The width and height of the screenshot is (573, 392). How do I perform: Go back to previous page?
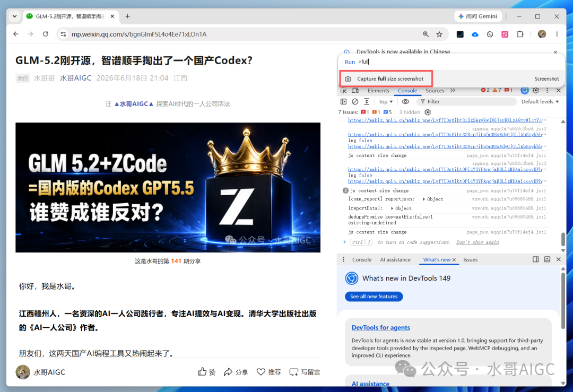click(16, 34)
